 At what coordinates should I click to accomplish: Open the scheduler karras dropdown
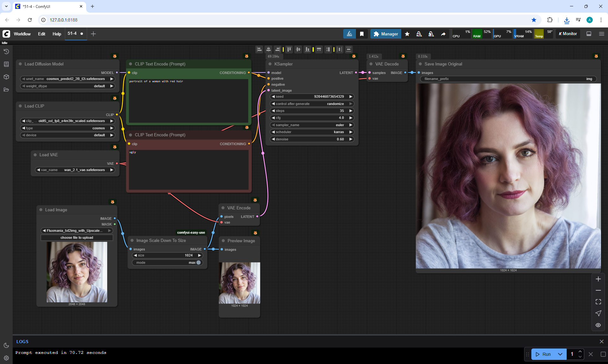click(312, 132)
